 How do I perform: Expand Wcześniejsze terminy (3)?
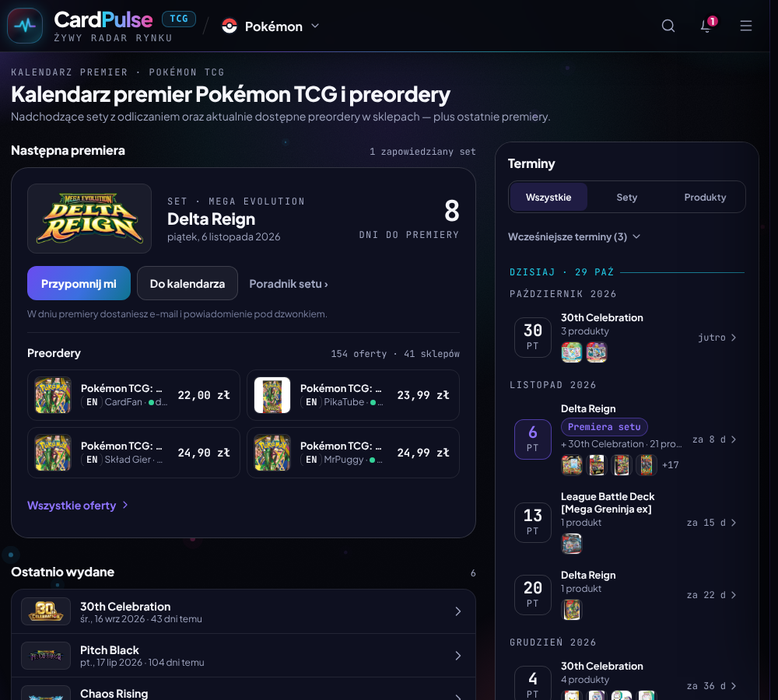(573, 236)
